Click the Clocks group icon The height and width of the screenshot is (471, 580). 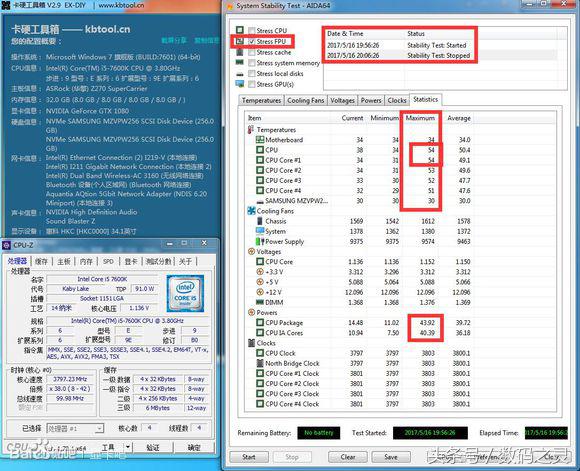251,343
